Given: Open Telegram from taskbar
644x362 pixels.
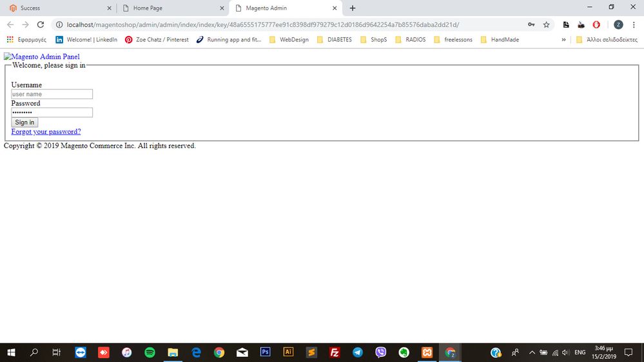Looking at the screenshot, I should tap(358, 352).
